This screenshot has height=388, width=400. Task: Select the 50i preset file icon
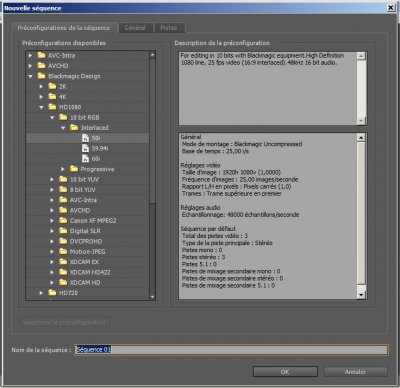[86, 138]
